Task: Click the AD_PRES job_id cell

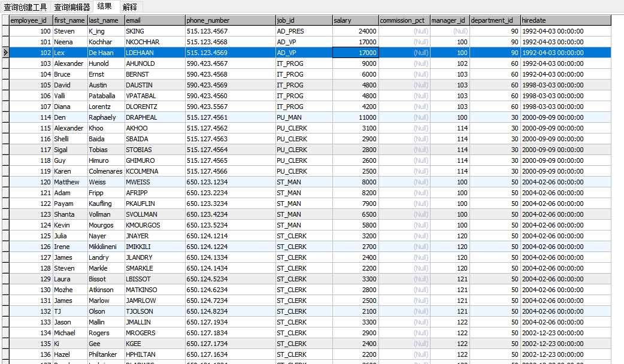Action: point(304,31)
